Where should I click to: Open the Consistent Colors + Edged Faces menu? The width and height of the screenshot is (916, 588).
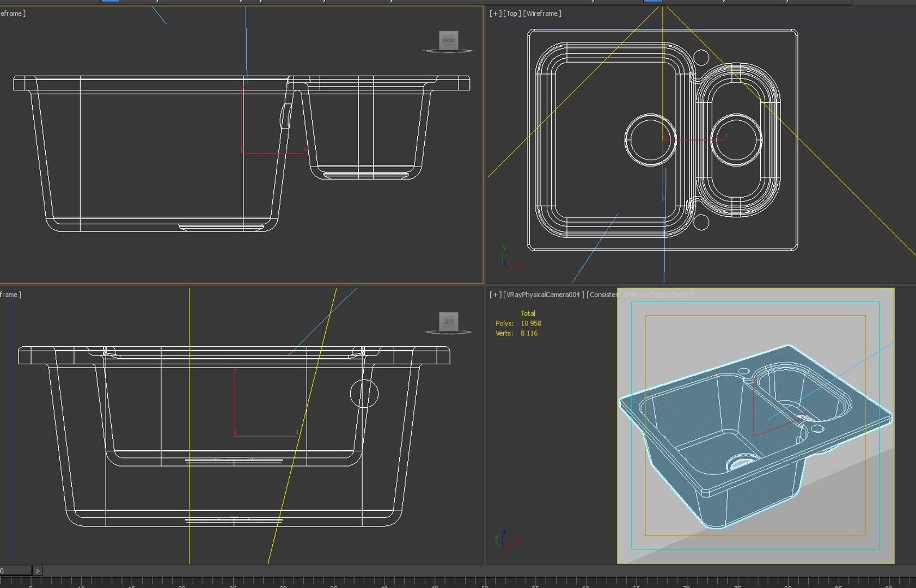(639, 295)
